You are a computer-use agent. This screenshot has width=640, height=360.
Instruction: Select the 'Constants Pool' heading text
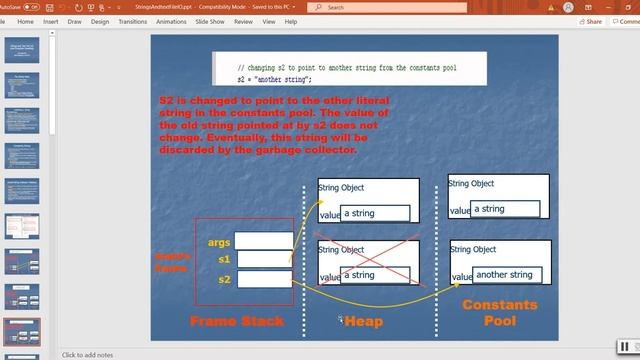coord(500,313)
